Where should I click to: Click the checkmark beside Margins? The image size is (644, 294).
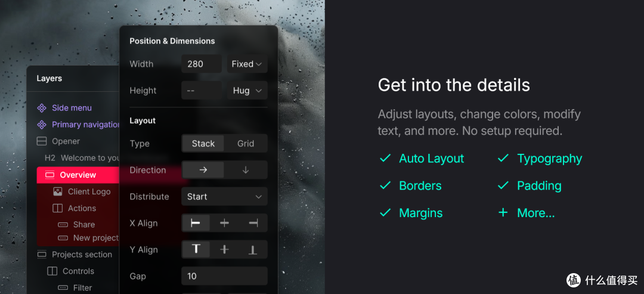385,213
